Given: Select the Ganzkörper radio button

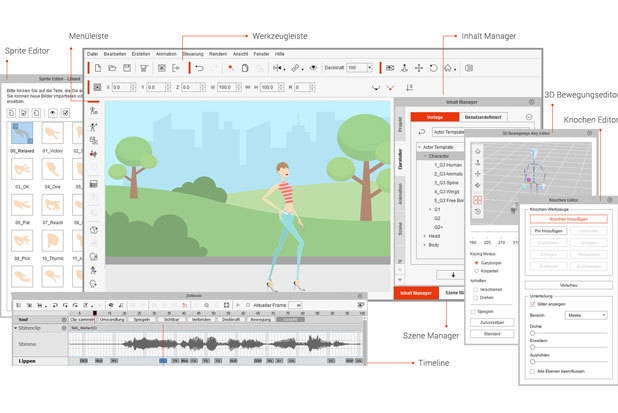Looking at the screenshot, I should 477,262.
